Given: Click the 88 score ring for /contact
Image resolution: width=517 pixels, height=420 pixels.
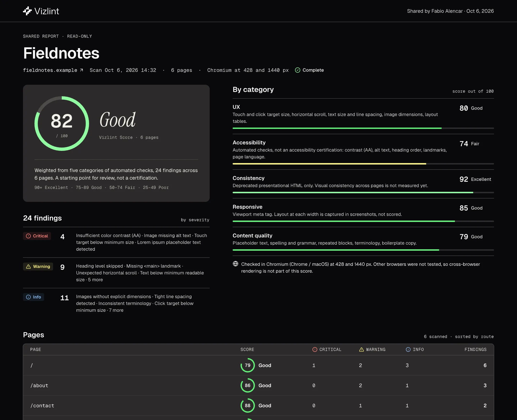Looking at the screenshot, I should click(248, 405).
